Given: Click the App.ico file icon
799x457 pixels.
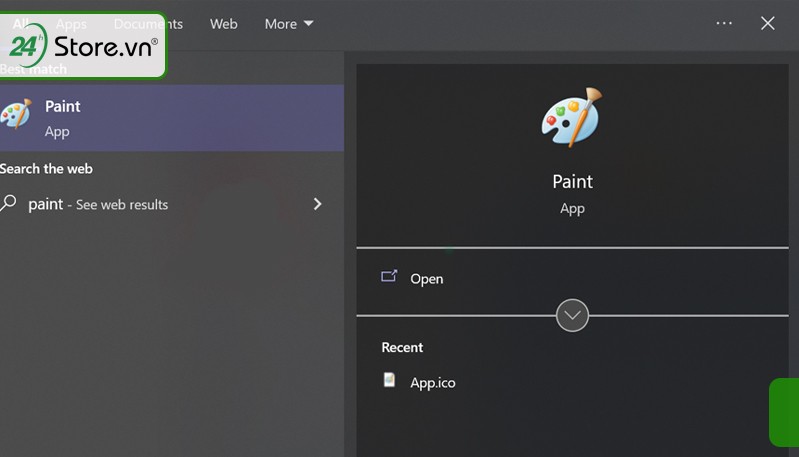Looking at the screenshot, I should (x=389, y=380).
